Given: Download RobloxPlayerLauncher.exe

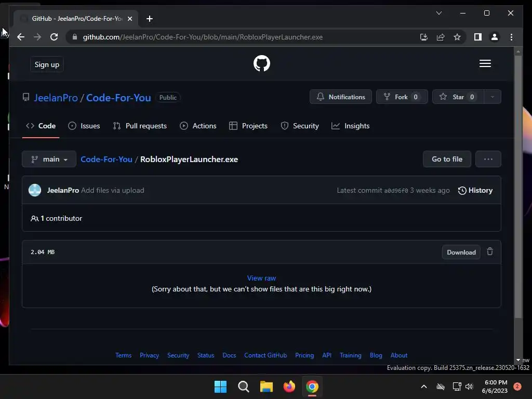Looking at the screenshot, I should point(461,252).
